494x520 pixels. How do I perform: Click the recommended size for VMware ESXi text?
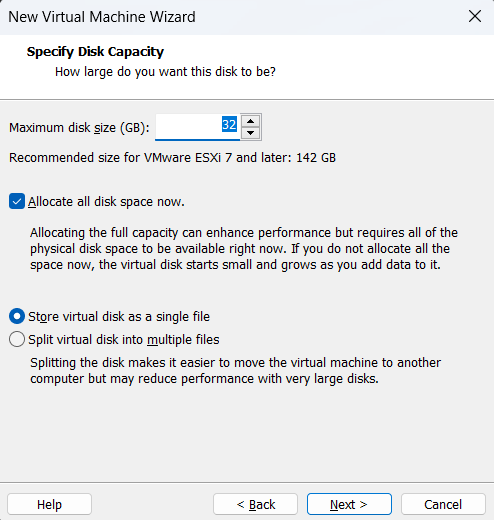172,157
